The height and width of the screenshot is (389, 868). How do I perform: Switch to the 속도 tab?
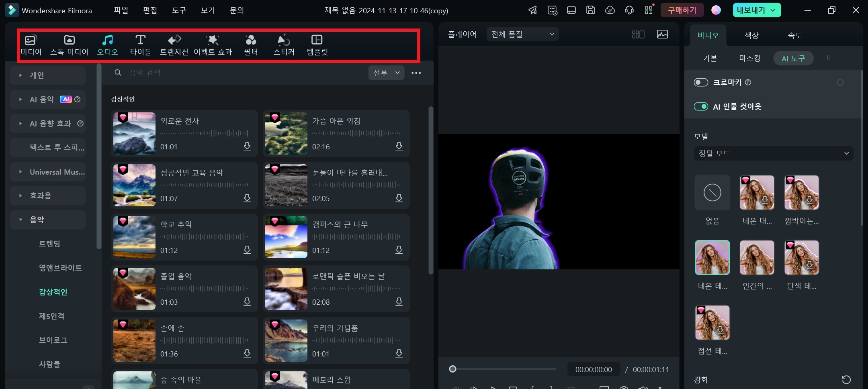[x=795, y=35]
